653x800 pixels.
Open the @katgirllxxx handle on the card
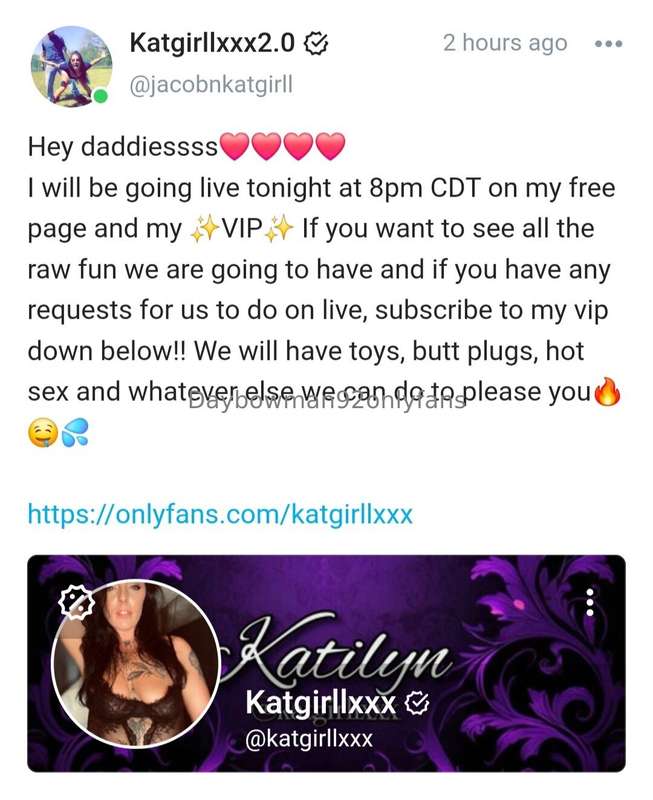tap(309, 739)
